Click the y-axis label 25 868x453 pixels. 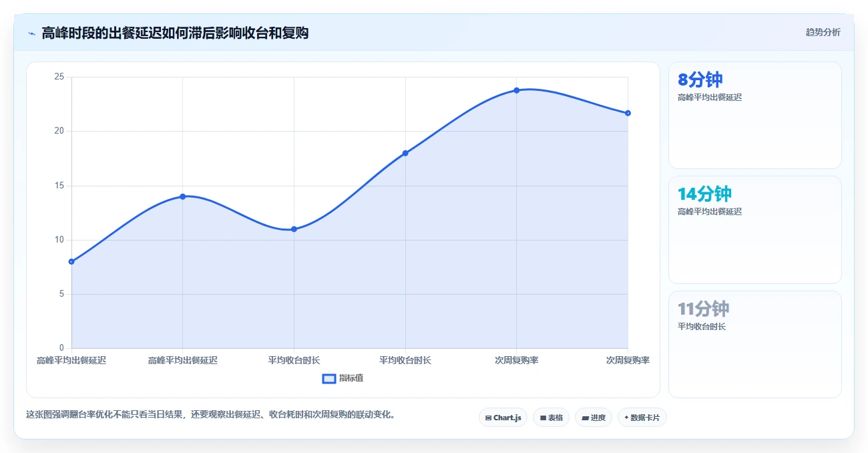[59, 77]
